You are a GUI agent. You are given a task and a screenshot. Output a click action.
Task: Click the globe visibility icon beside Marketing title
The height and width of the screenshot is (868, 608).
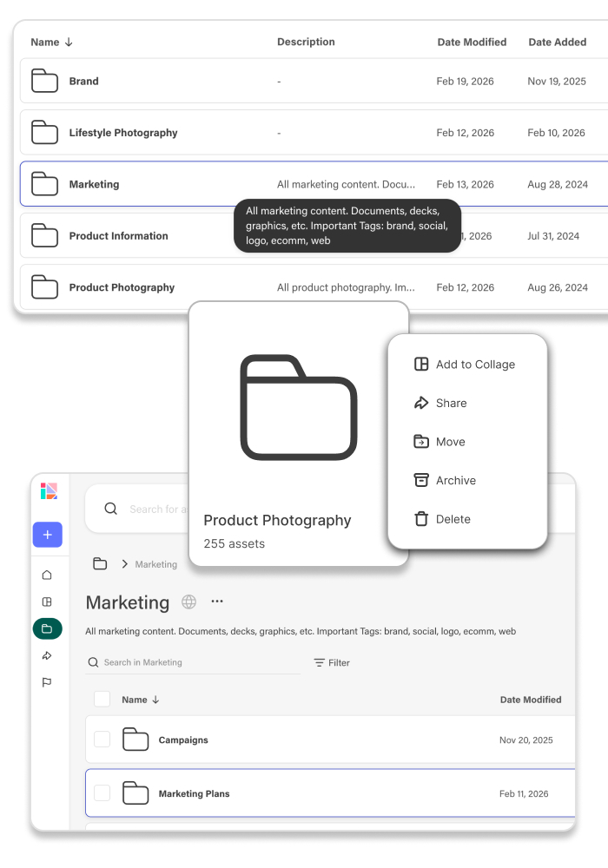pyautogui.click(x=188, y=602)
